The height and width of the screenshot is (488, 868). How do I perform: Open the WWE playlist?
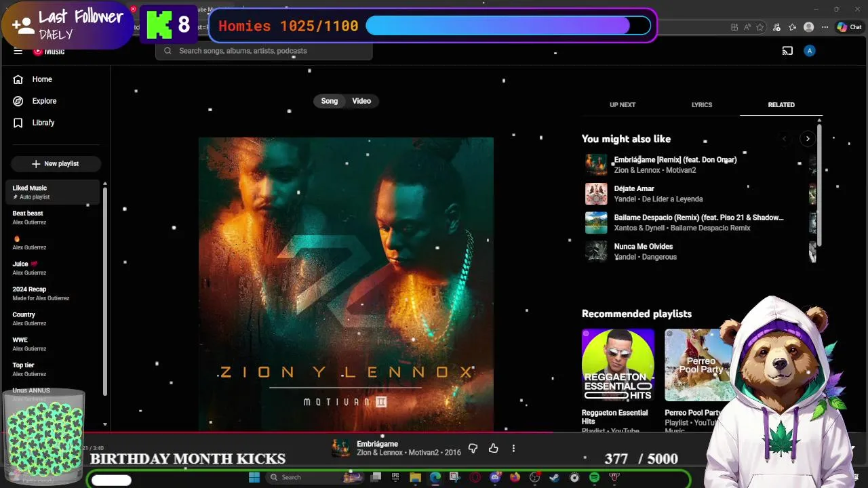[54, 344]
